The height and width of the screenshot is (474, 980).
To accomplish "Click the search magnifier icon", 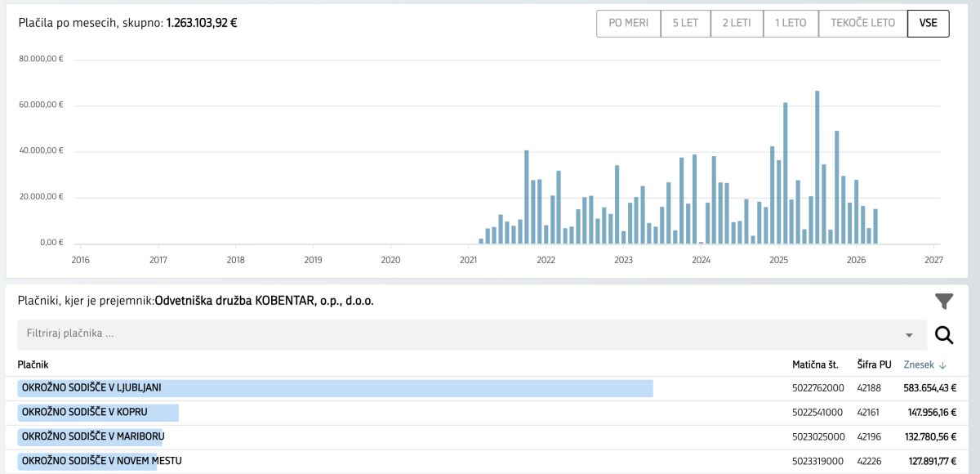I will tap(944, 335).
